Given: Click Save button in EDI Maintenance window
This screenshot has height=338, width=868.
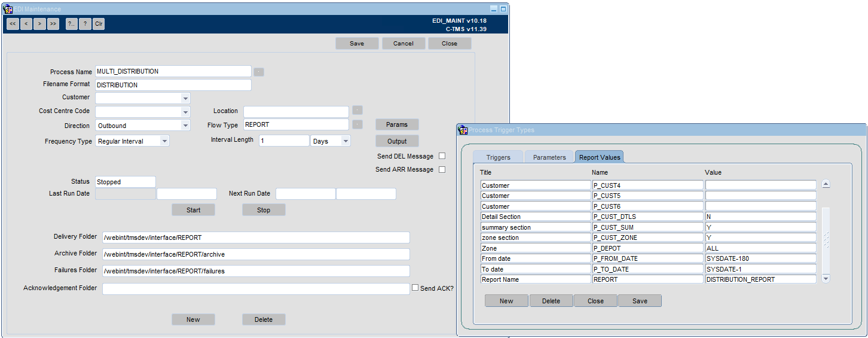Looking at the screenshot, I should point(357,43).
